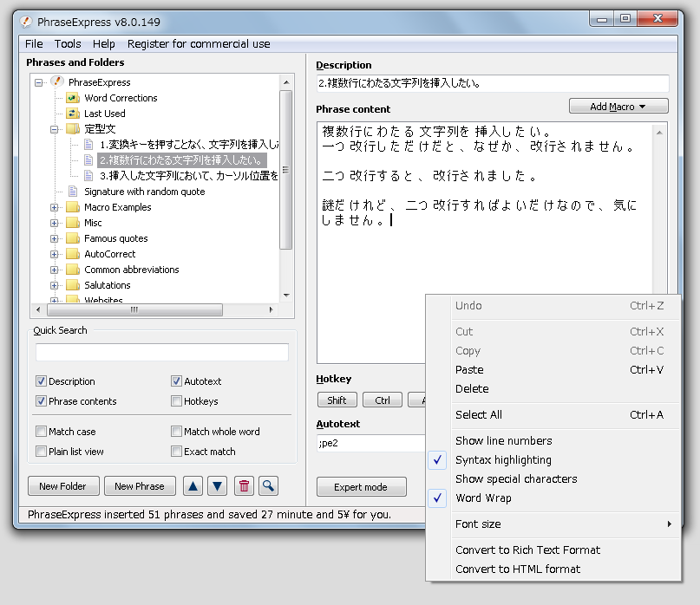Screen dimensions: 700x605
Task: Click the Macro Examples folder icon
Action: coord(72,207)
